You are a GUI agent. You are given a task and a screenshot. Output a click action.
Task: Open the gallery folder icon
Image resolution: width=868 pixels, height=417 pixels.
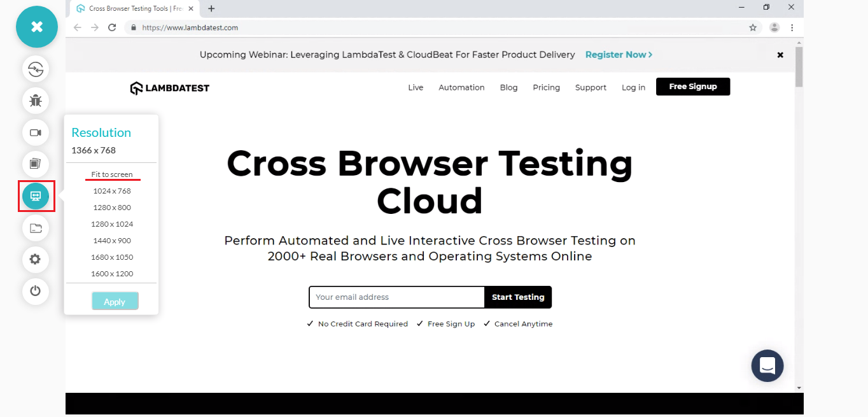[36, 228]
